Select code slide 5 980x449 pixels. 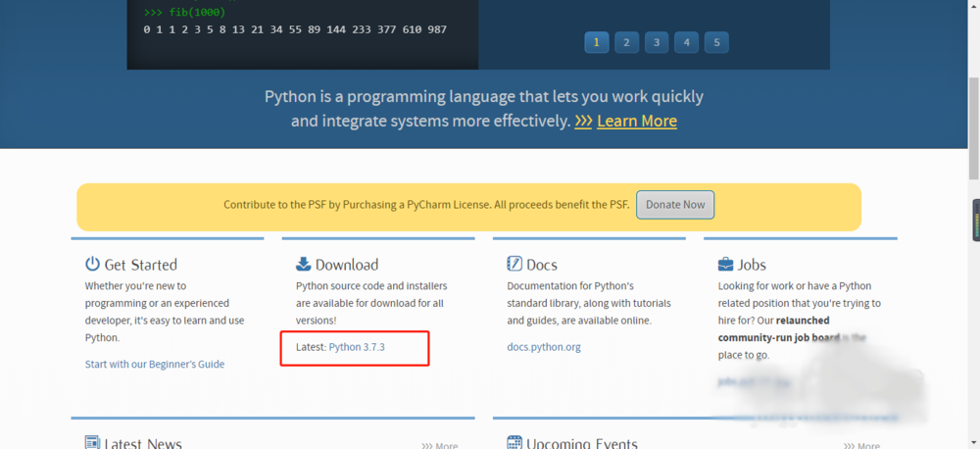click(716, 42)
